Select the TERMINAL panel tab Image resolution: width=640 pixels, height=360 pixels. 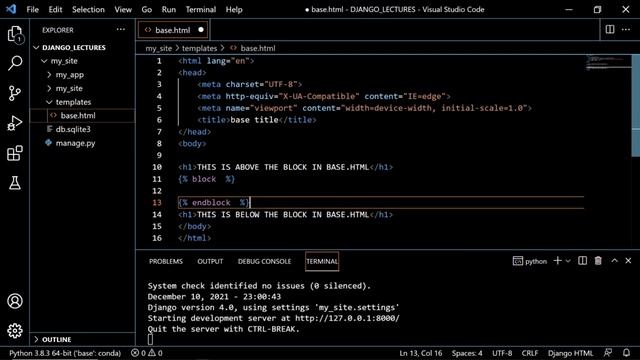coord(322,261)
